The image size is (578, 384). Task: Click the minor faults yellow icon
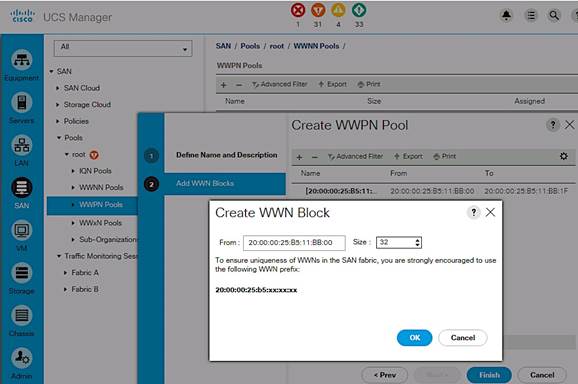(x=338, y=10)
